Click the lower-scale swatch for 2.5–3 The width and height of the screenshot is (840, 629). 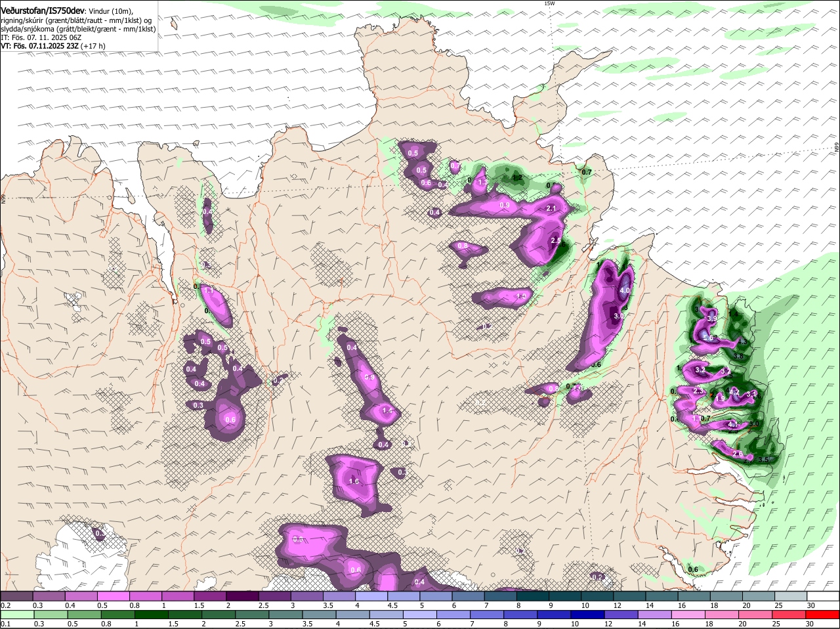[253, 615]
